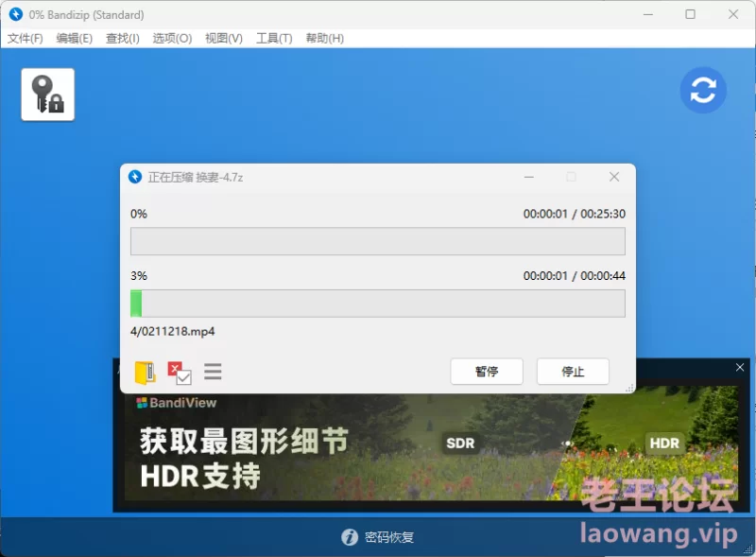The width and height of the screenshot is (756, 557).
Task: Click the blue circular refresh icon
Action: click(703, 90)
